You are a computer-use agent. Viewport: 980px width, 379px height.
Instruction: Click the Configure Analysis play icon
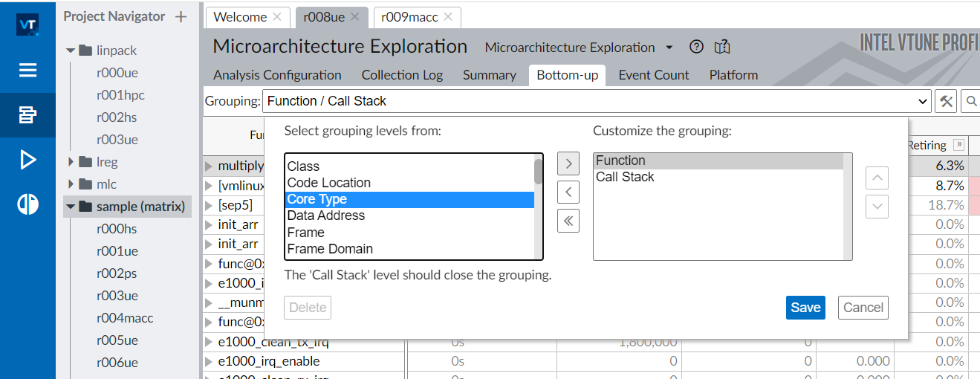pos(27,160)
